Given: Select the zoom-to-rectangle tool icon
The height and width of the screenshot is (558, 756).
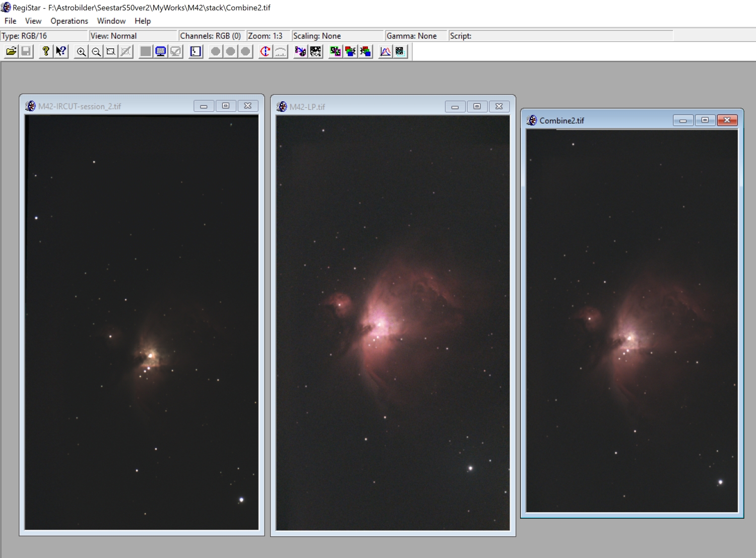Looking at the screenshot, I should [x=111, y=51].
